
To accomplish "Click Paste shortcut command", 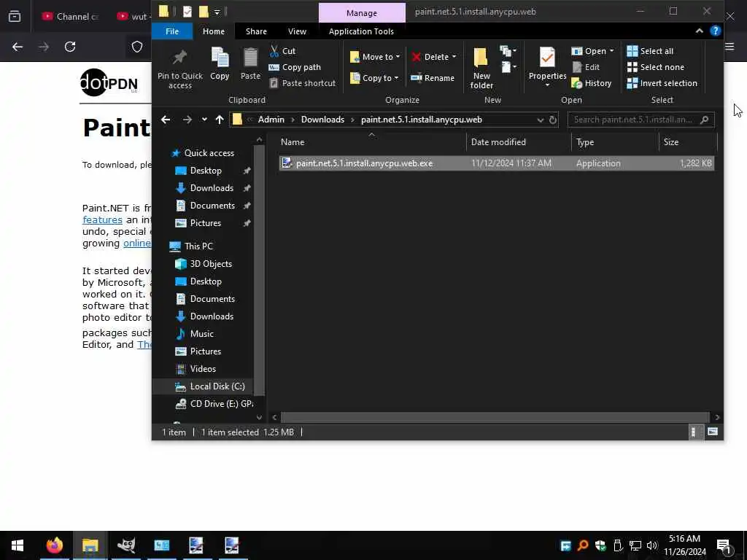I will click(303, 83).
